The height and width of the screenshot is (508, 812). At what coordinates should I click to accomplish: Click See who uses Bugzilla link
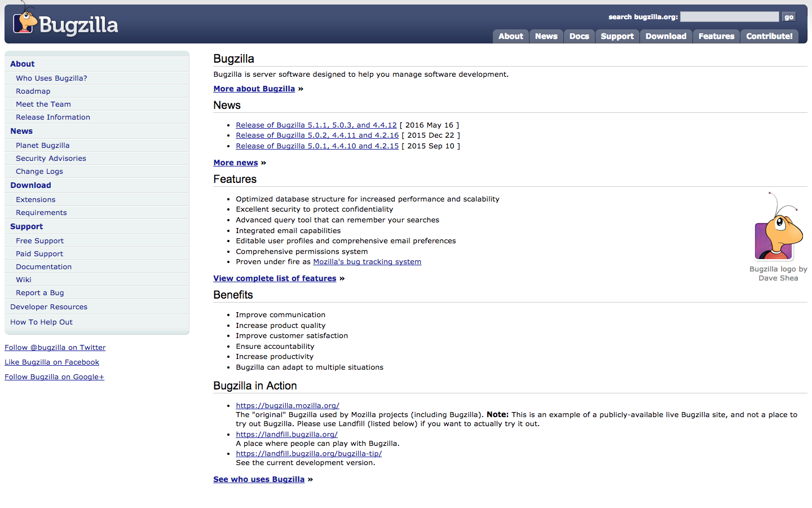click(x=259, y=479)
